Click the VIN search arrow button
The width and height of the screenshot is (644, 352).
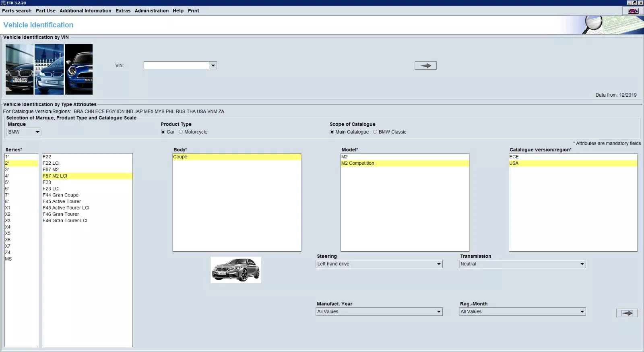425,65
